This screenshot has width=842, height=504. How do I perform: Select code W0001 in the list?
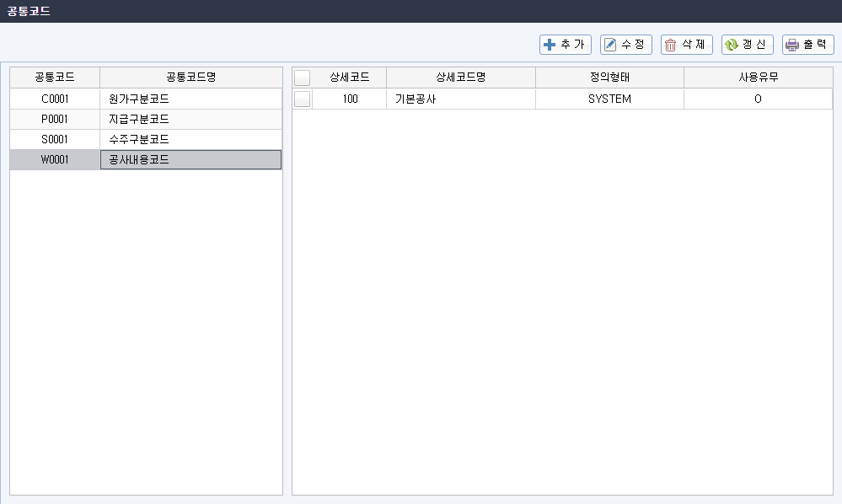tap(55, 160)
